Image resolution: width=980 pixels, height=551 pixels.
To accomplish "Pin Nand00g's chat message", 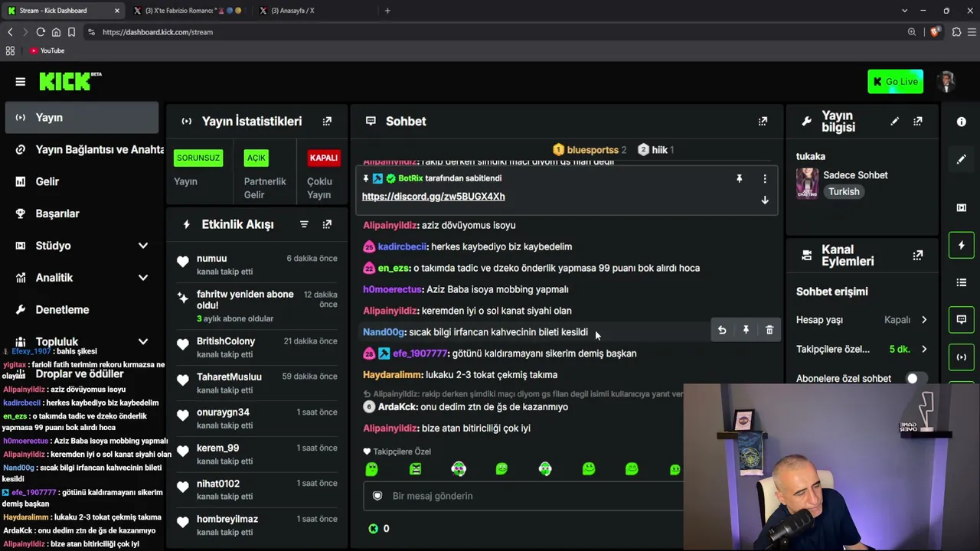I will coord(746,331).
